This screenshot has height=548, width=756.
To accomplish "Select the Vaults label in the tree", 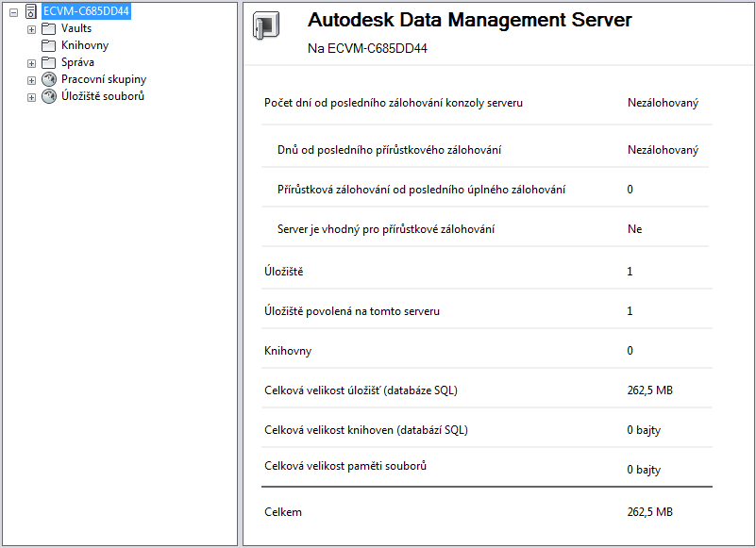I will 76,28.
